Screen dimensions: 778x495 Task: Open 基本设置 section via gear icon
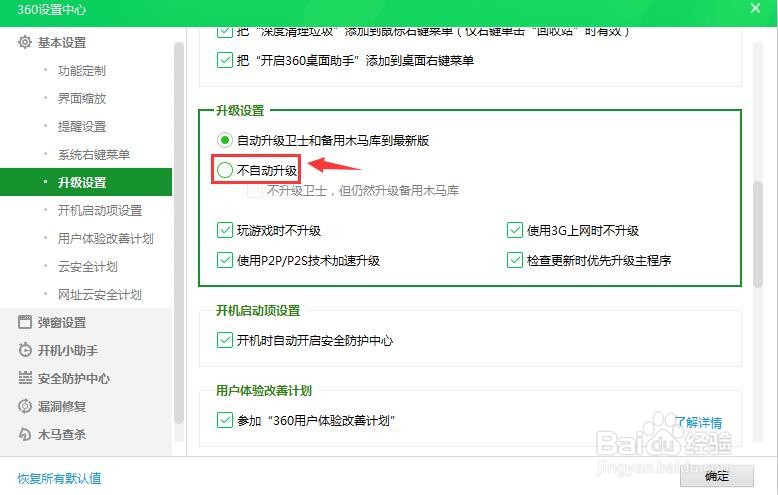point(25,42)
